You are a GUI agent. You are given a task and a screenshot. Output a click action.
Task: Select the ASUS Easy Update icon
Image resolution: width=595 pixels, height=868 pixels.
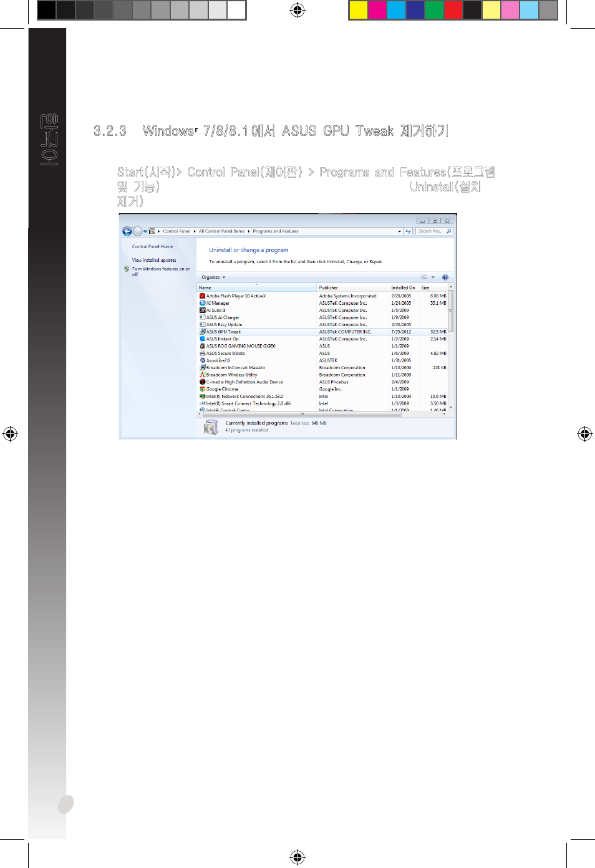coord(202,324)
